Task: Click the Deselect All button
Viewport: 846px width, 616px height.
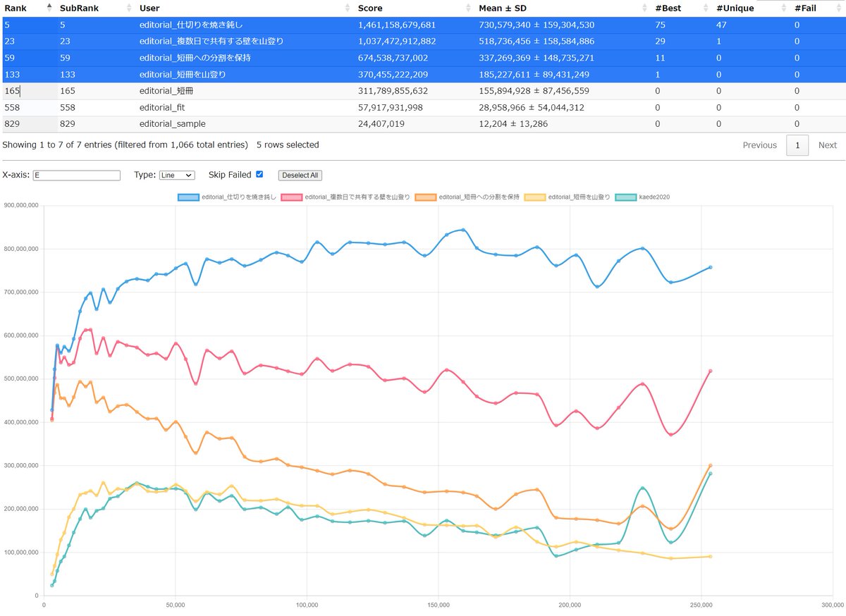Action: coord(300,175)
